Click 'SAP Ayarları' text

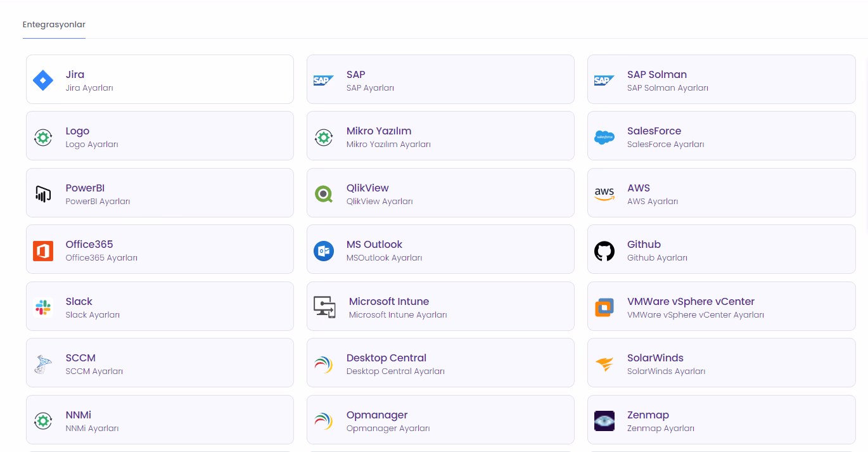click(x=370, y=88)
